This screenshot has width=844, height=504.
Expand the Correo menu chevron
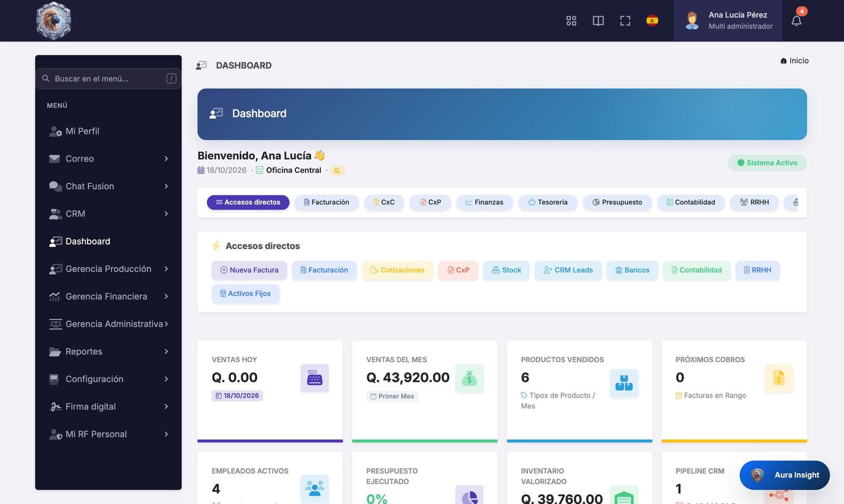[166, 159]
